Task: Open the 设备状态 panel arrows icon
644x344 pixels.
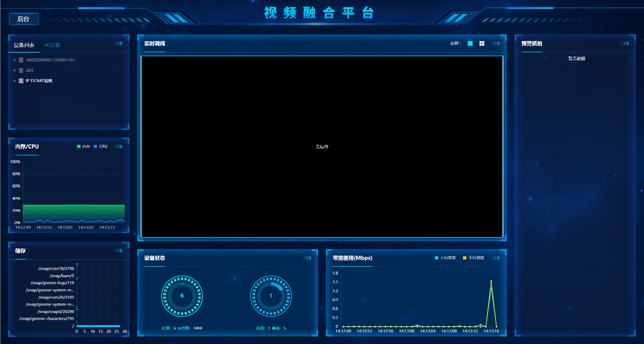Action: (306, 258)
